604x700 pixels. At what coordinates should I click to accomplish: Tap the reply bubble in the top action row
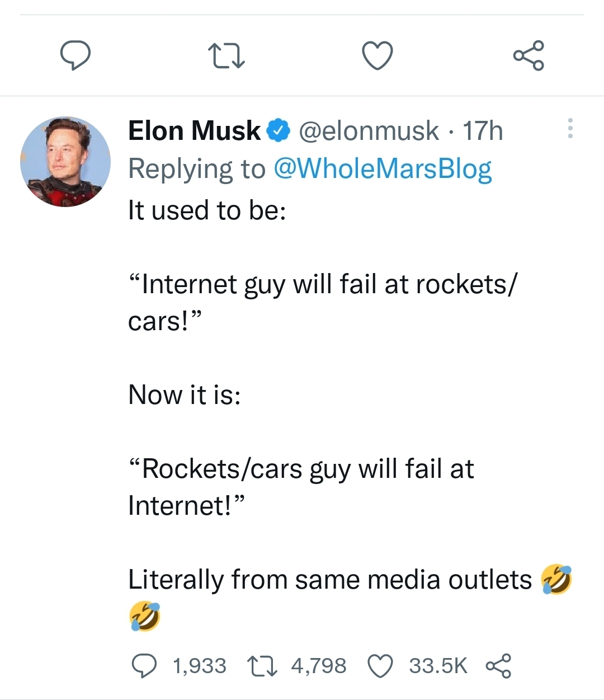tap(75, 56)
